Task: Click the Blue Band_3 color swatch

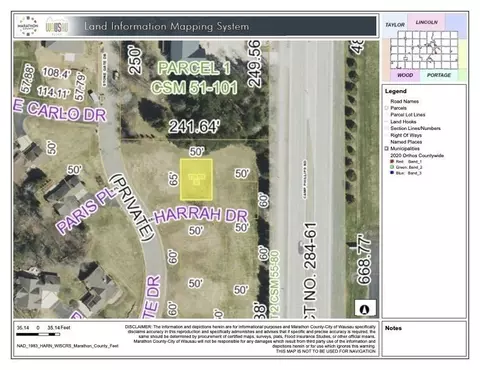Action: click(x=392, y=173)
